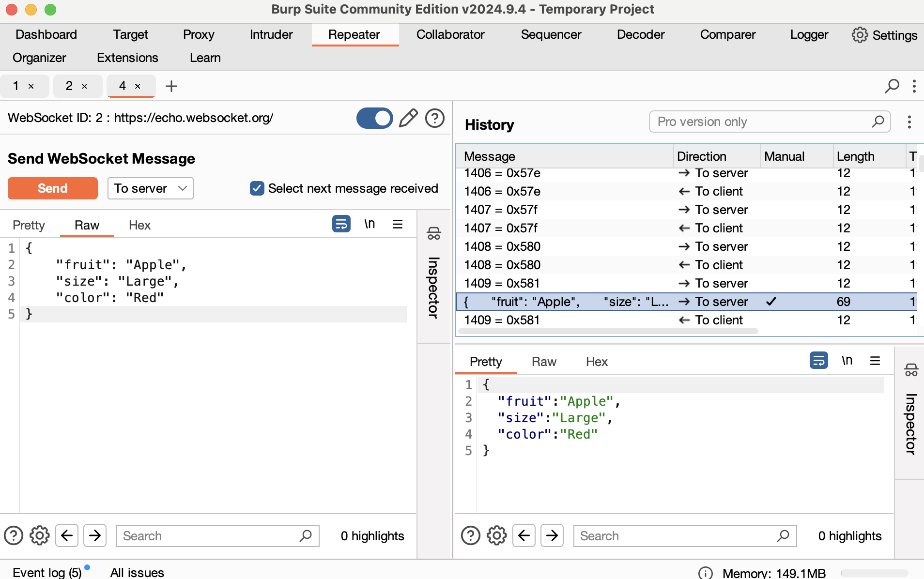This screenshot has width=924, height=579.
Task: Open History panel options menu
Action: click(x=909, y=122)
